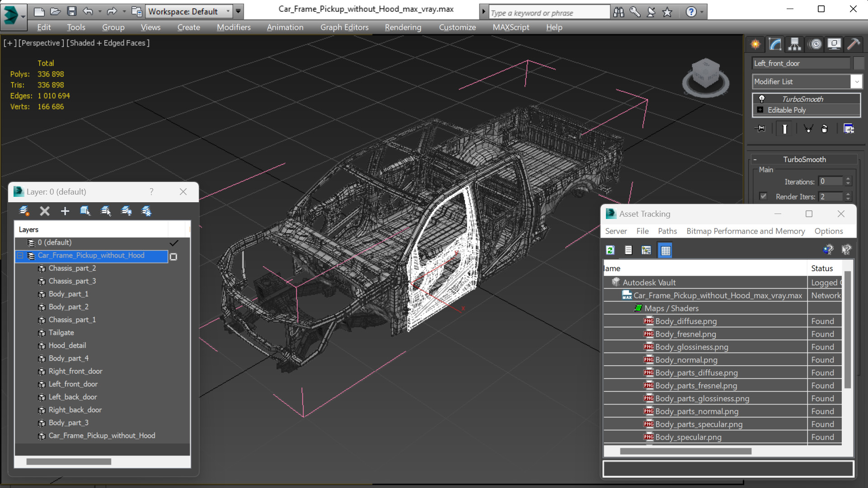Viewport: 868px width, 488px height.
Task: Toggle current layer box for Car_Frame_Pickup_without_Hood
Action: pyautogui.click(x=174, y=256)
